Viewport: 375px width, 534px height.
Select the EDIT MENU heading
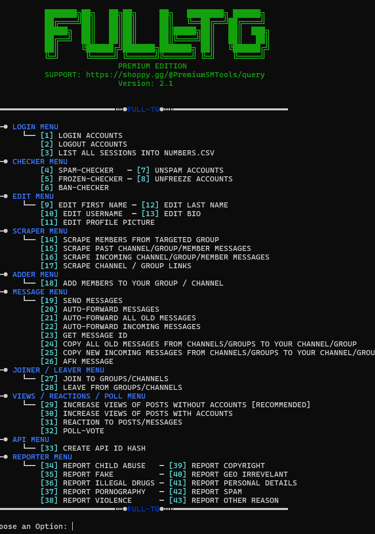[33, 196]
